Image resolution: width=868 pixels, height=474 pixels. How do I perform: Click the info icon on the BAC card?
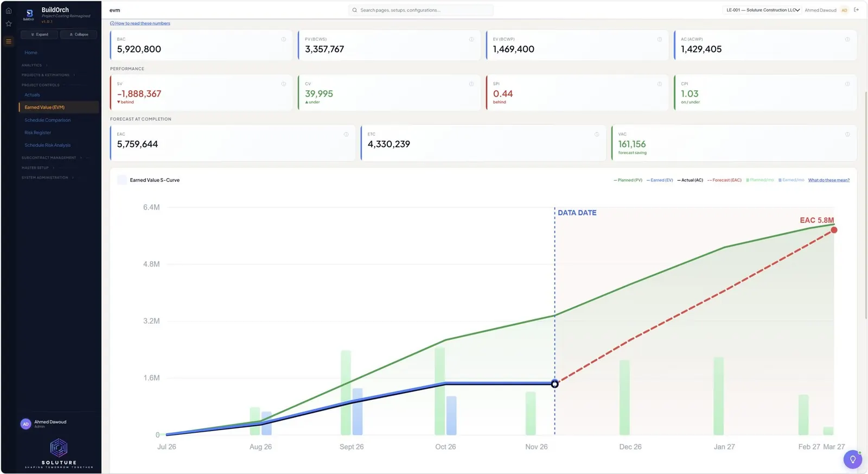[283, 39]
